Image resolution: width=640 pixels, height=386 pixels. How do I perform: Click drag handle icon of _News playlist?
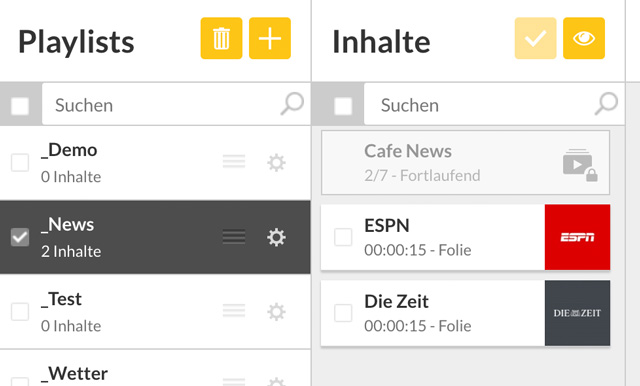click(x=234, y=237)
